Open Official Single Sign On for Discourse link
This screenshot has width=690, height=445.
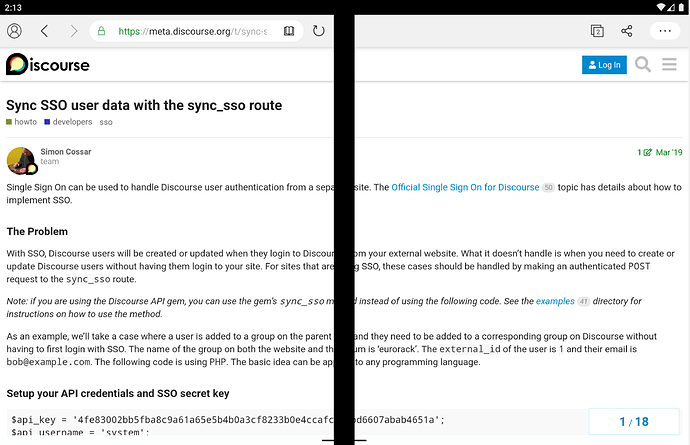click(x=465, y=188)
